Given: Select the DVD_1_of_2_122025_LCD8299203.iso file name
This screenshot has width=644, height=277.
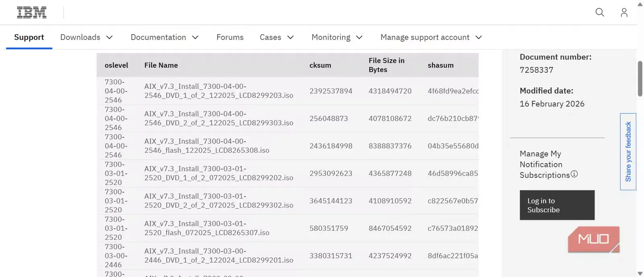Looking at the screenshot, I should [x=219, y=91].
